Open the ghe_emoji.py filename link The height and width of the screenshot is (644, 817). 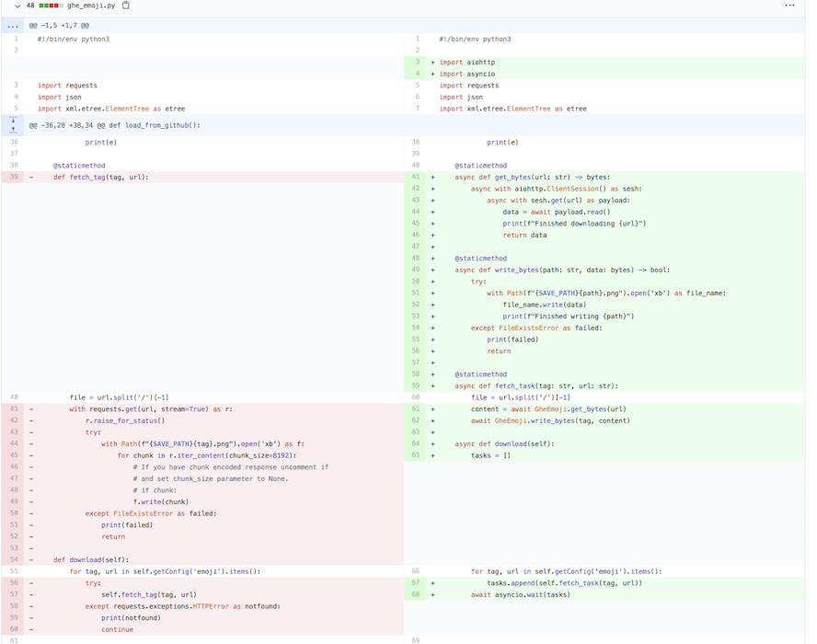coord(92,6)
